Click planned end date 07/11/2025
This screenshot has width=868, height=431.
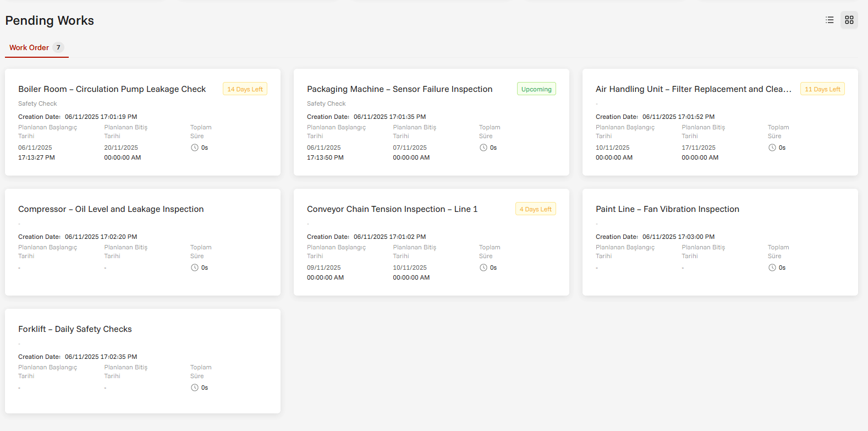(x=410, y=148)
